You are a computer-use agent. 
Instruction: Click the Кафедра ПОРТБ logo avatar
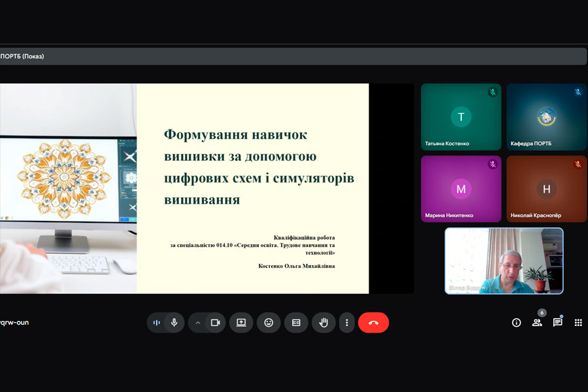pyautogui.click(x=546, y=117)
